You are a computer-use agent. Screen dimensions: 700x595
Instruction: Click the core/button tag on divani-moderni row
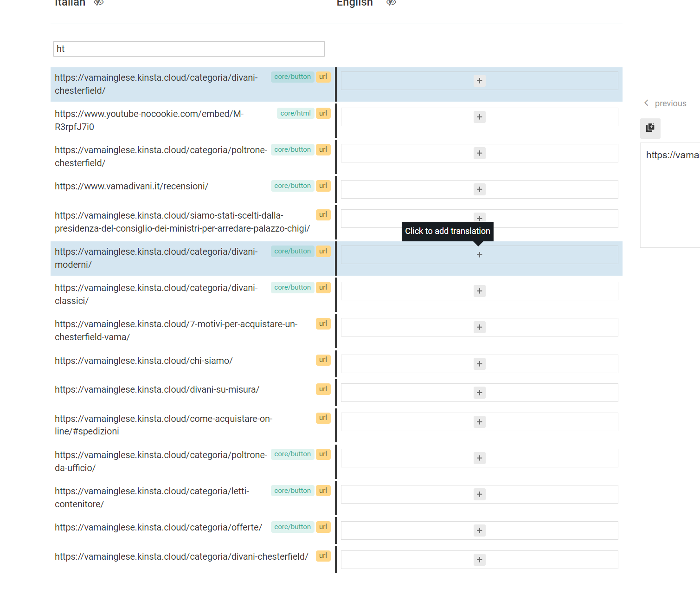tap(293, 251)
